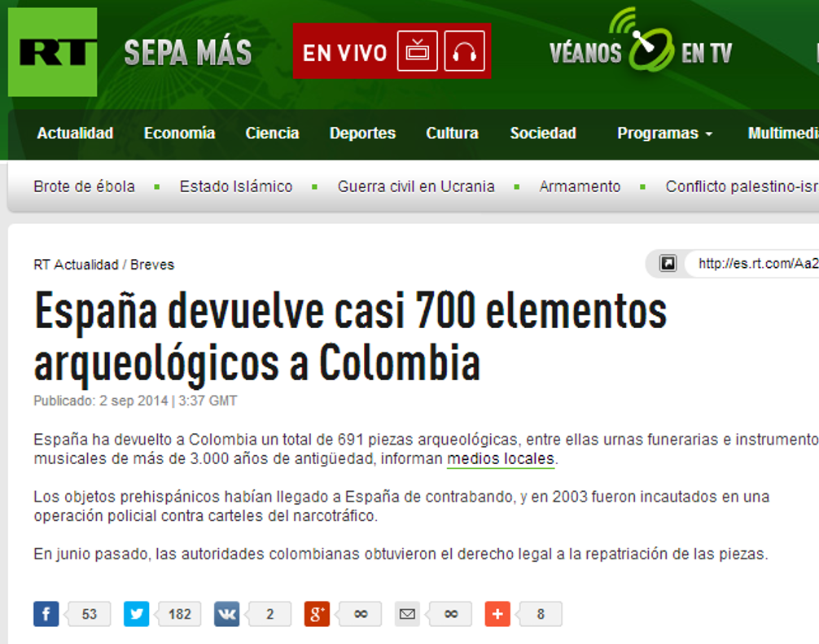The image size is (819, 644).
Task: Click the publication date 2 sep 2014
Action: pos(134,401)
